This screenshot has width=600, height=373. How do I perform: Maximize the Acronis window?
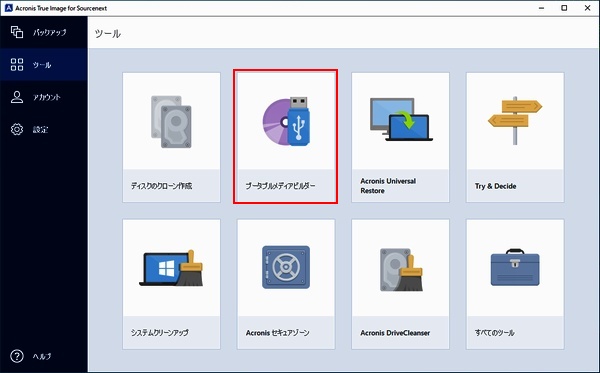tap(564, 8)
